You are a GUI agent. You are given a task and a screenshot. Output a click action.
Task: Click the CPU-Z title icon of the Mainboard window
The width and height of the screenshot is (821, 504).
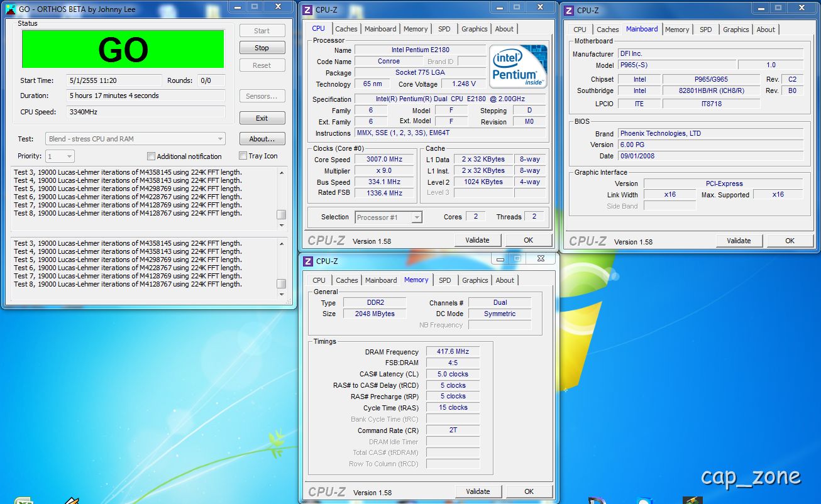click(x=569, y=10)
